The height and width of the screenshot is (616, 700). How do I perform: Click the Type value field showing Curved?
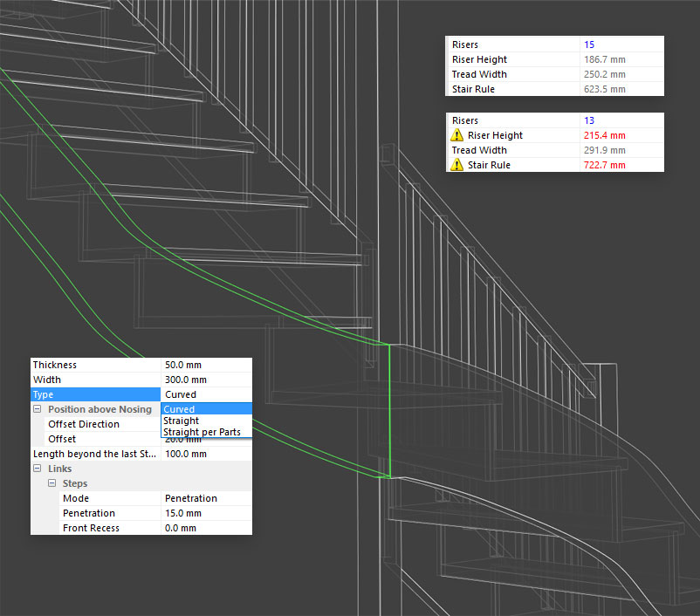click(x=206, y=394)
